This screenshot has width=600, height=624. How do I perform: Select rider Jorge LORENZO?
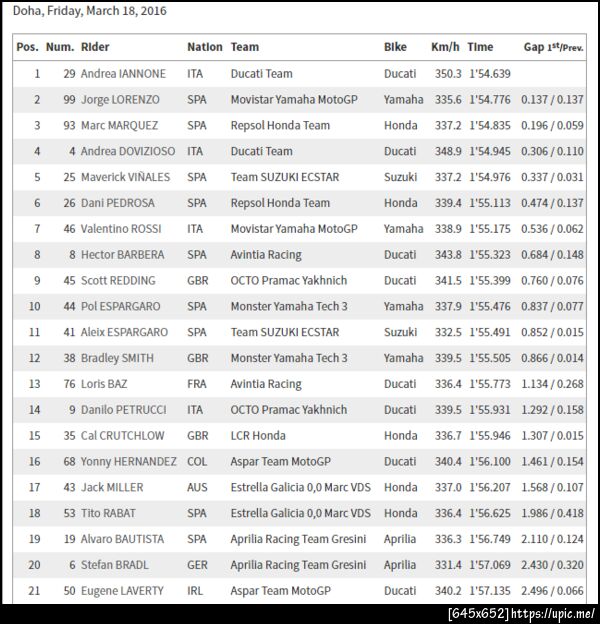(122, 99)
